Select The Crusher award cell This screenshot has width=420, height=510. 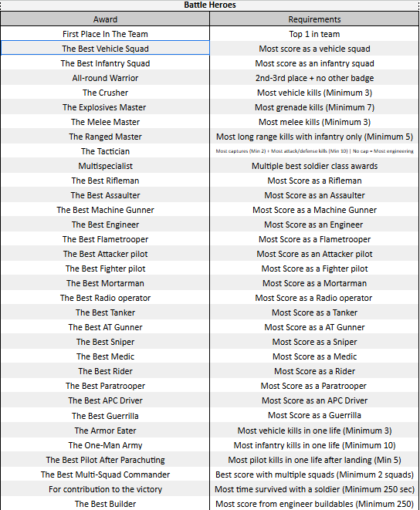tap(105, 93)
